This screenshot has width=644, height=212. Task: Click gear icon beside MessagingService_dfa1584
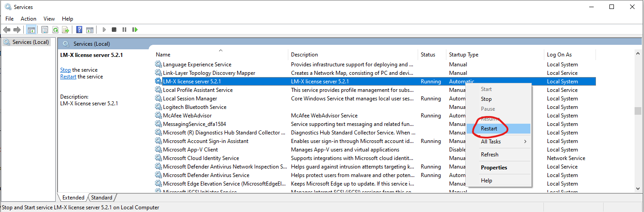pos(158,124)
